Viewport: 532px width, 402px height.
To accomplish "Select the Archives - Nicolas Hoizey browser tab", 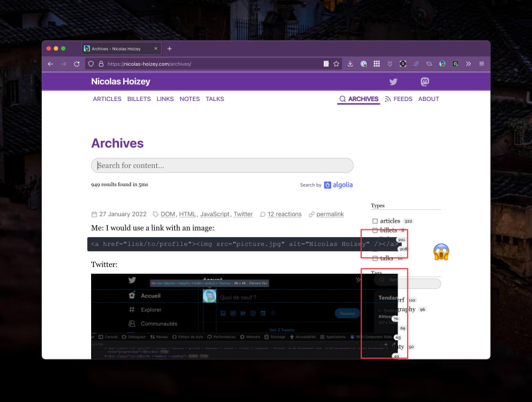I will click(x=121, y=49).
